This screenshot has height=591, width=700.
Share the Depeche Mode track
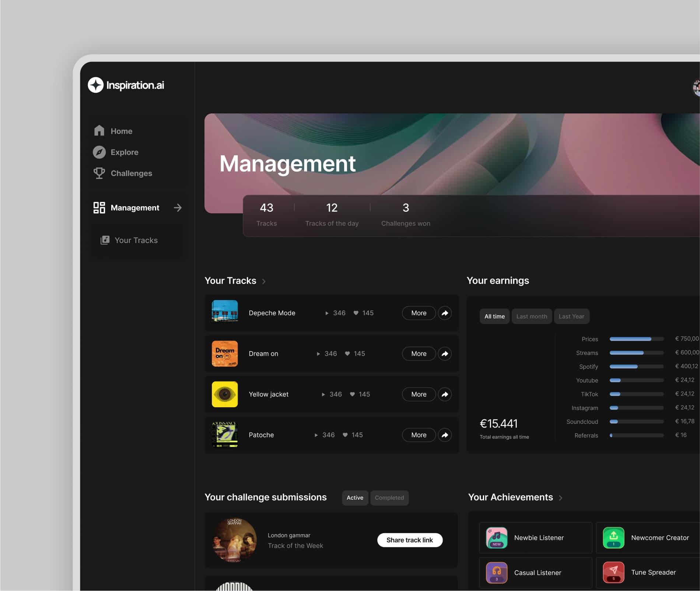coord(445,313)
